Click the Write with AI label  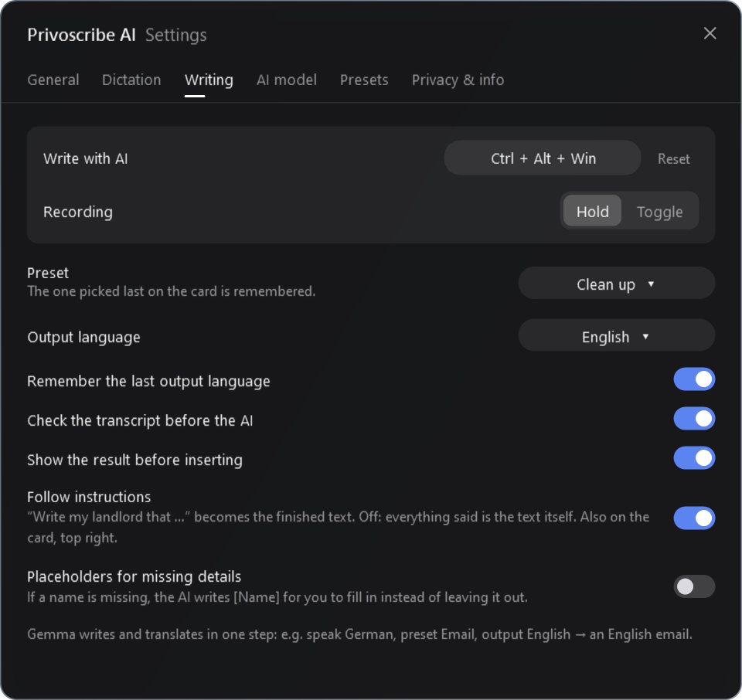tap(86, 158)
